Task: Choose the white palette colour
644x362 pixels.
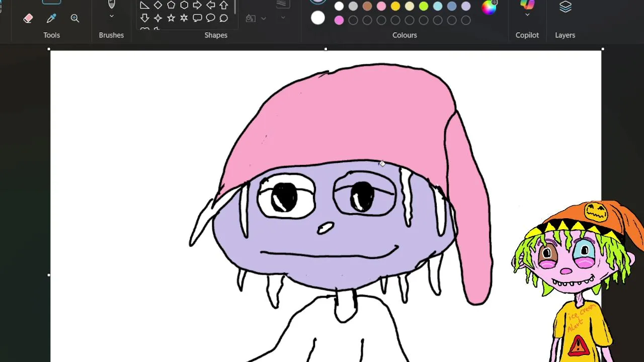Action: pyautogui.click(x=339, y=6)
